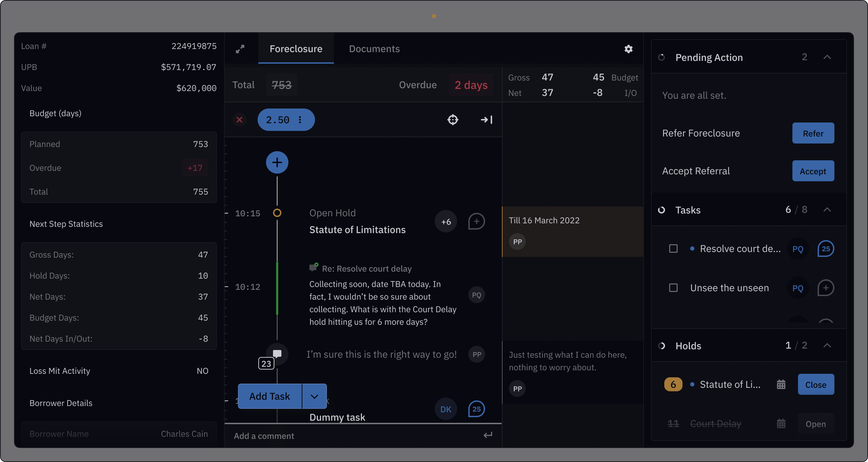Click the Refer button for Refer Foreclosure
This screenshot has height=462, width=868.
813,133
